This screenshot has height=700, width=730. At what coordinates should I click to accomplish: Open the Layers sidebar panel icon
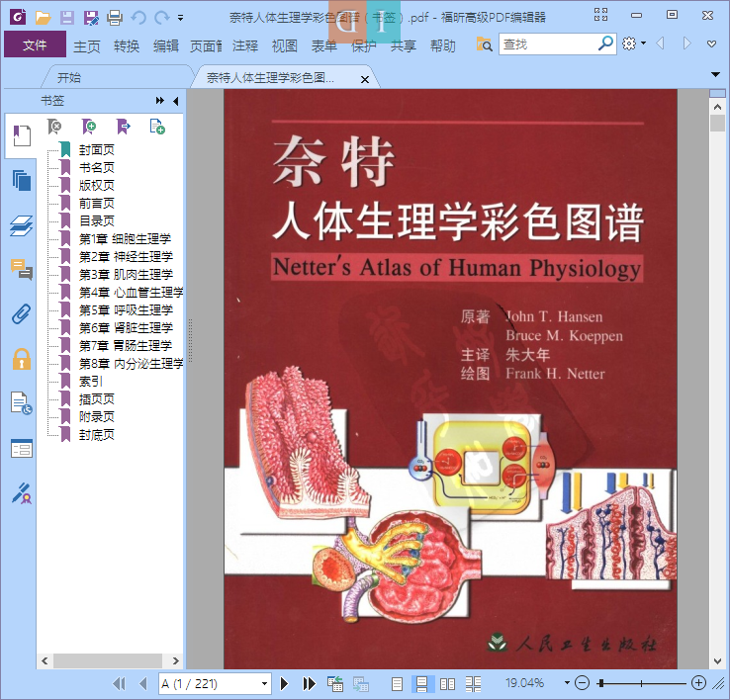pyautogui.click(x=22, y=225)
